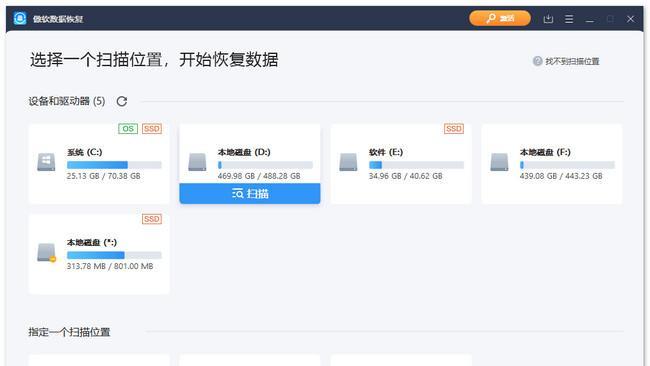The image size is (650, 366).
Task: Click the C: drive usage progress bar
Action: click(114, 165)
